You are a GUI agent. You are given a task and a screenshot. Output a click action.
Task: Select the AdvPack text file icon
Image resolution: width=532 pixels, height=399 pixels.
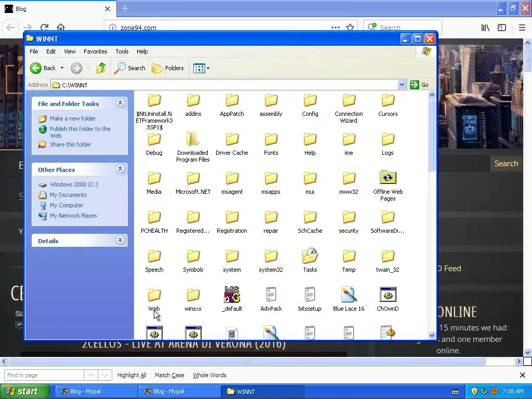271,295
